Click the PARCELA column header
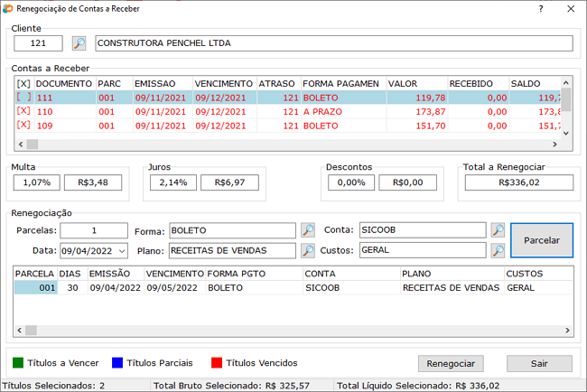This screenshot has height=392, width=587. coord(34,274)
